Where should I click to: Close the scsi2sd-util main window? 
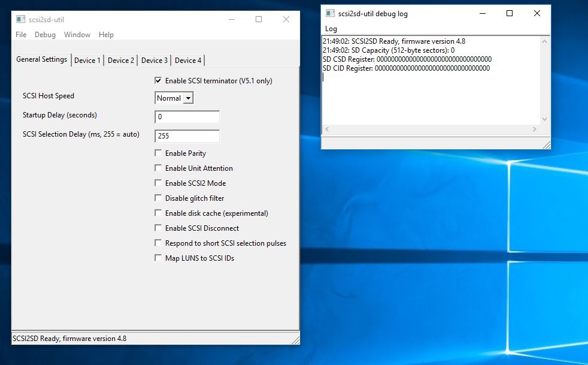(x=286, y=19)
